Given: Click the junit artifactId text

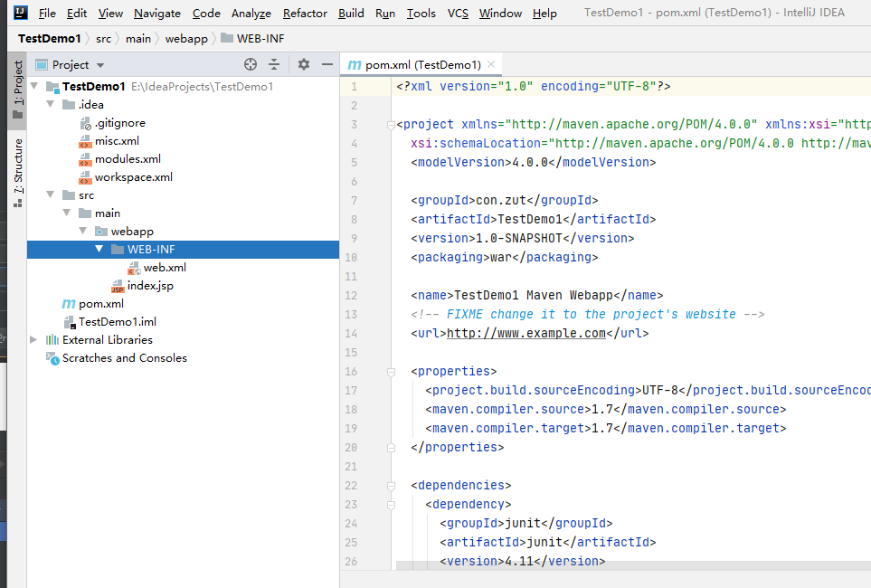Looking at the screenshot, I should coord(544,543).
